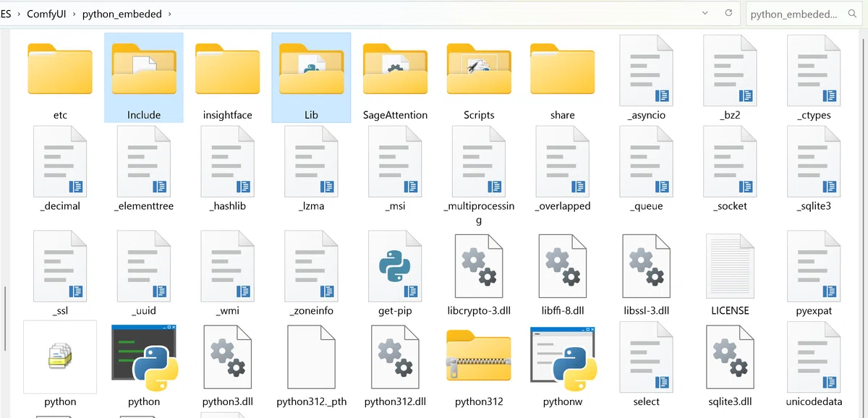868x418 pixels.
Task: Select the _multiprocessing file
Action: click(x=479, y=175)
